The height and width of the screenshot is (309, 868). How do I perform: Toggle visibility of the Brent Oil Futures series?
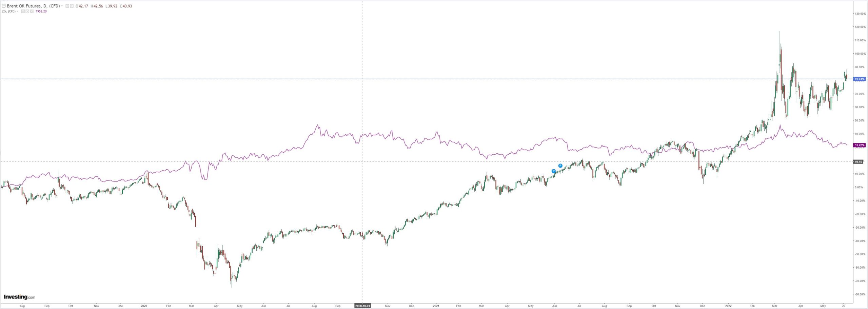(x=67, y=6)
